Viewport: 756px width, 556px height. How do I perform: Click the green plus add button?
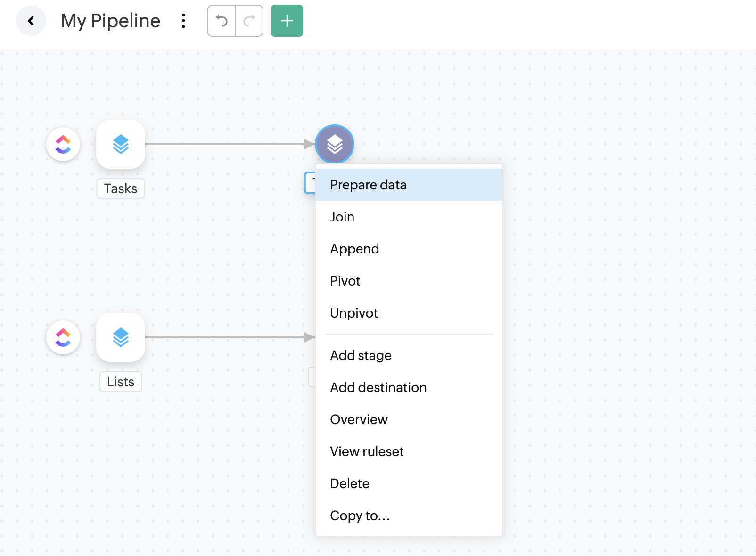click(287, 21)
